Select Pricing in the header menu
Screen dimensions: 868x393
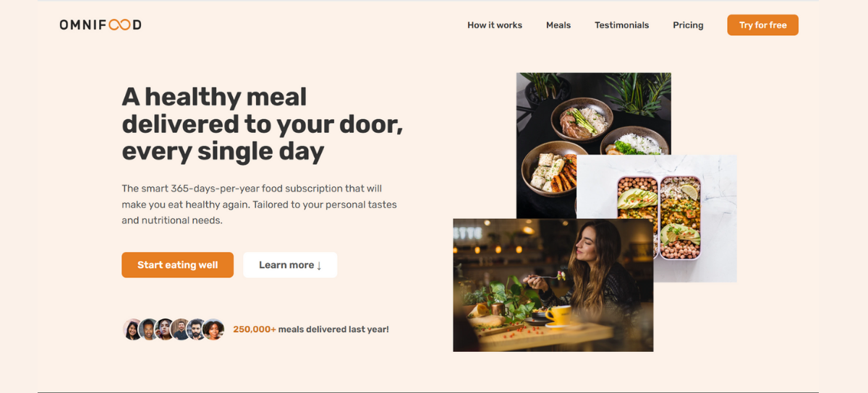click(688, 25)
